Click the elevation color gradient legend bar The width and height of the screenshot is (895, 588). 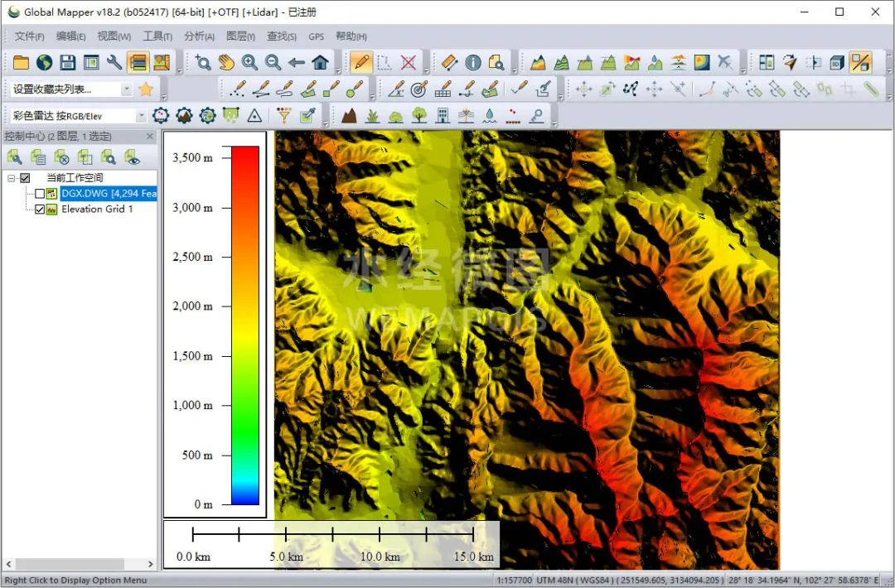[x=244, y=325]
